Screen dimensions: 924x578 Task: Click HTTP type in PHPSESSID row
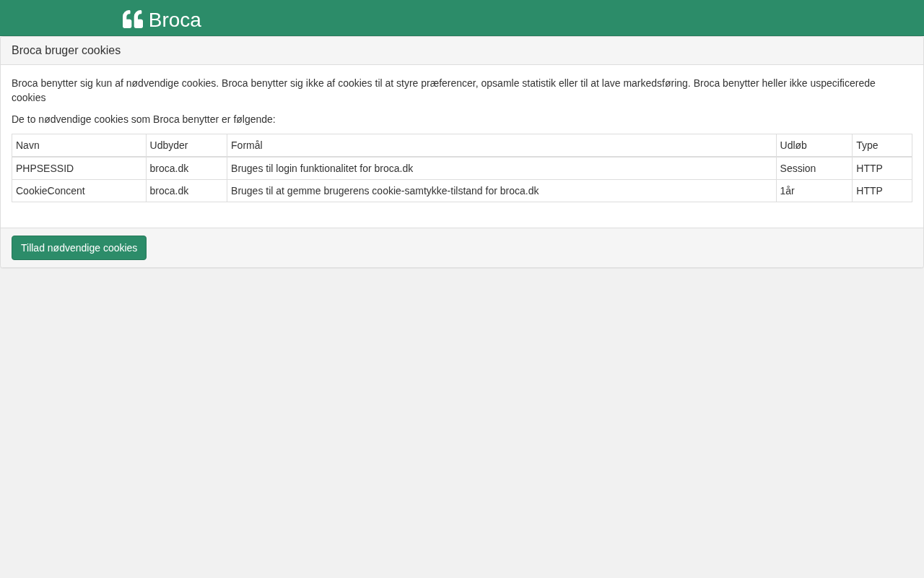pos(881,168)
